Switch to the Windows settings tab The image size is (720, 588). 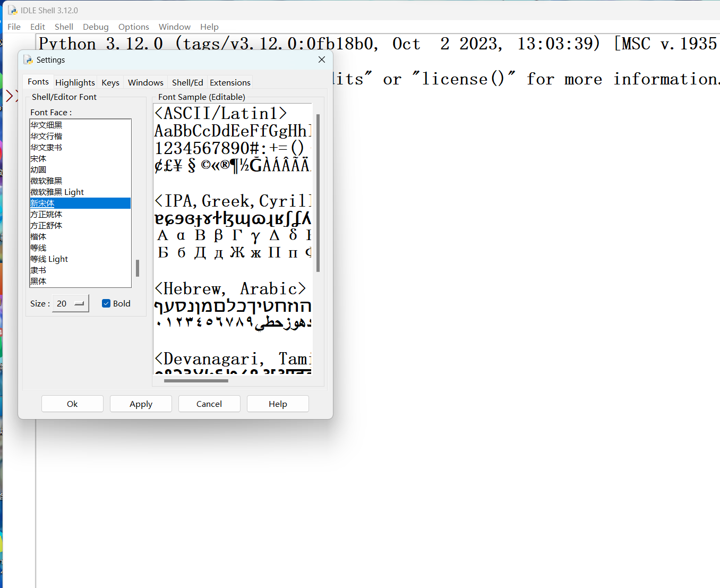145,82
